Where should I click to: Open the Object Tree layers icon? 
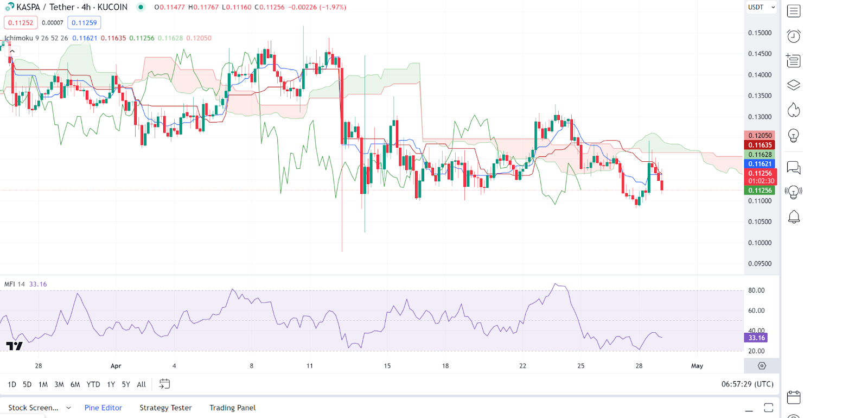[x=794, y=85]
